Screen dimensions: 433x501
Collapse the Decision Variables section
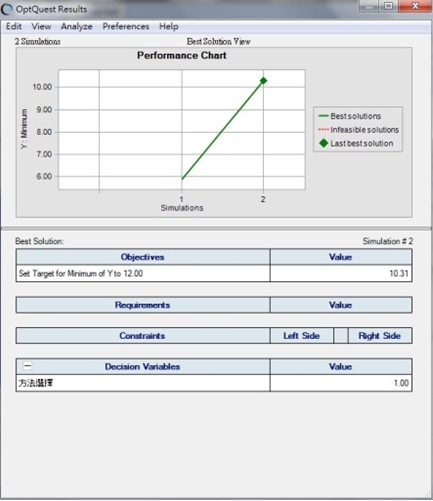coord(27,366)
